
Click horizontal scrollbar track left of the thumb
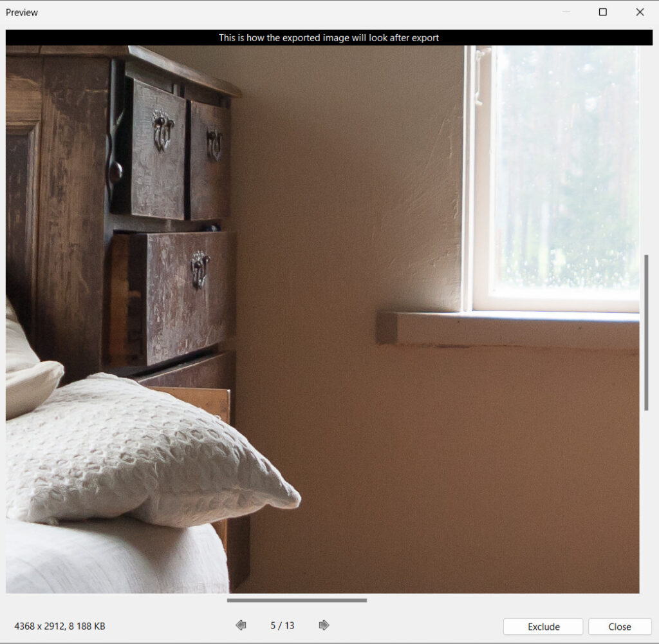[x=116, y=600]
